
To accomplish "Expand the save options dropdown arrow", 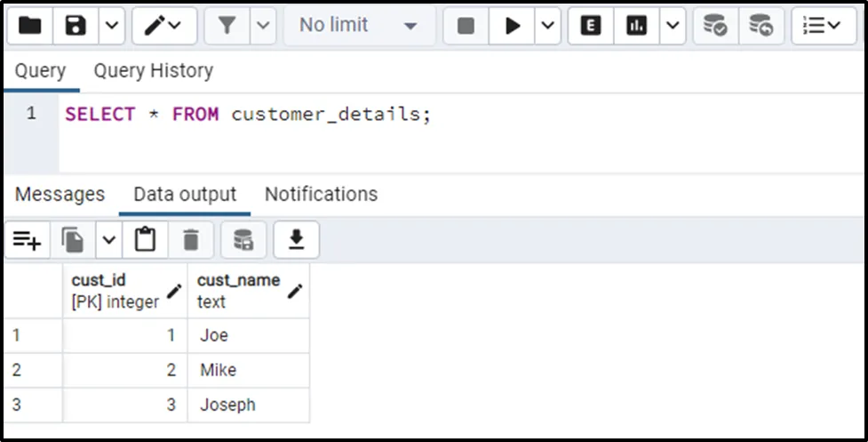I will click(x=110, y=26).
